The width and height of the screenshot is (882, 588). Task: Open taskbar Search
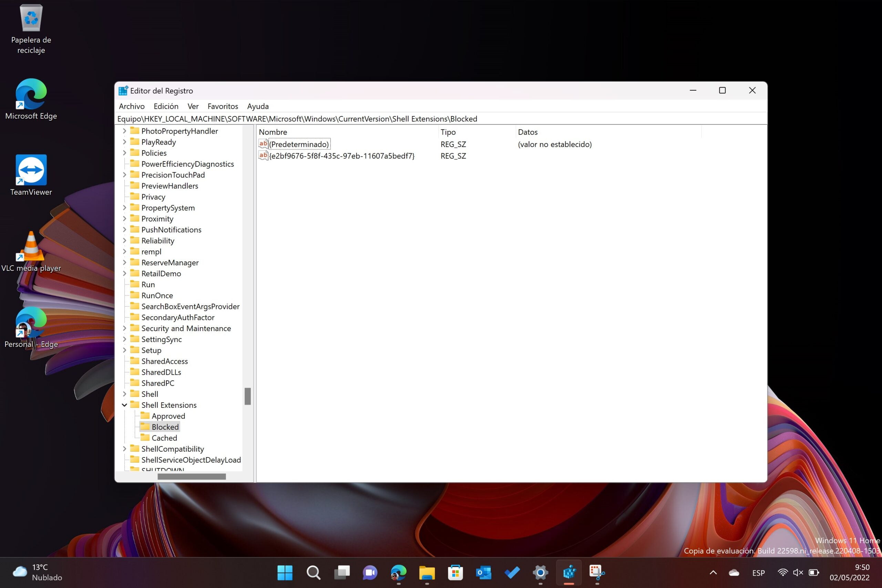click(x=313, y=572)
